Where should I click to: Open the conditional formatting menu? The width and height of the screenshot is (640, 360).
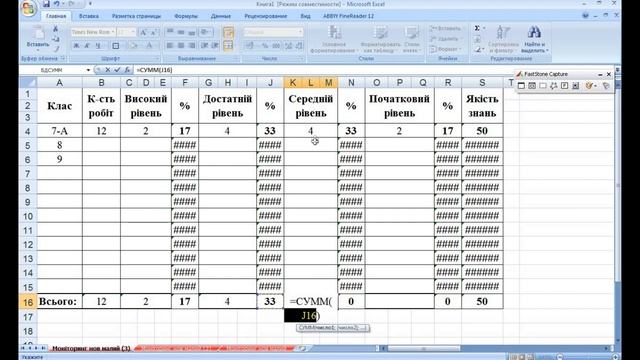click(334, 39)
